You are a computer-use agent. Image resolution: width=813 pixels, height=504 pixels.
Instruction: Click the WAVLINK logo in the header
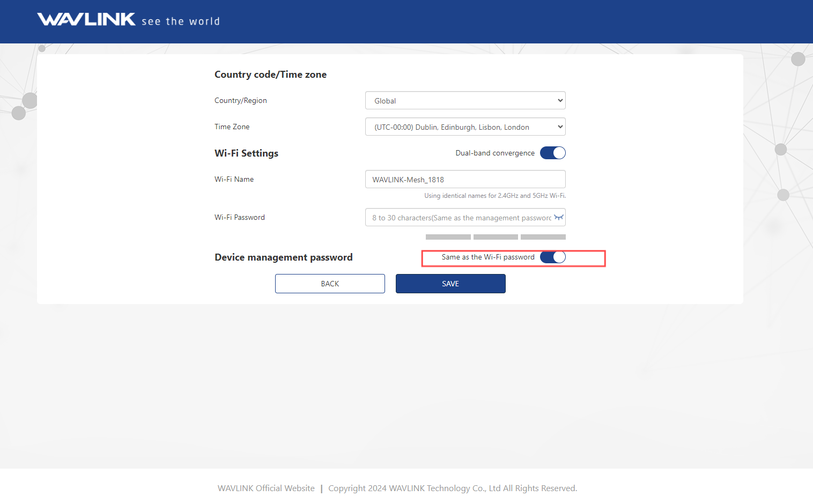(x=86, y=20)
